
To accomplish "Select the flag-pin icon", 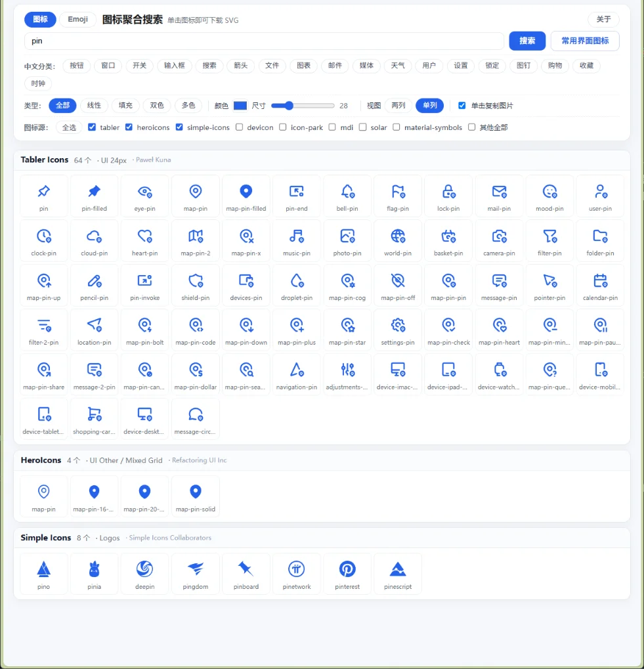I will [x=398, y=196].
